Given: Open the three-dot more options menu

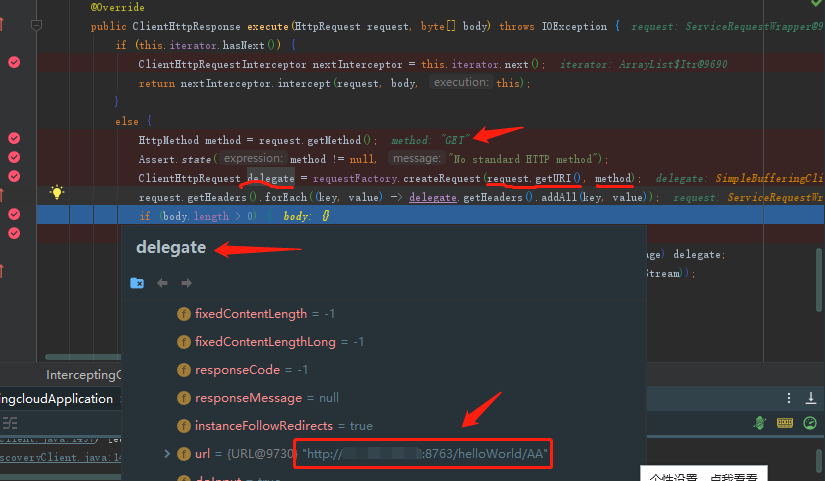Looking at the screenshot, I should 789,398.
